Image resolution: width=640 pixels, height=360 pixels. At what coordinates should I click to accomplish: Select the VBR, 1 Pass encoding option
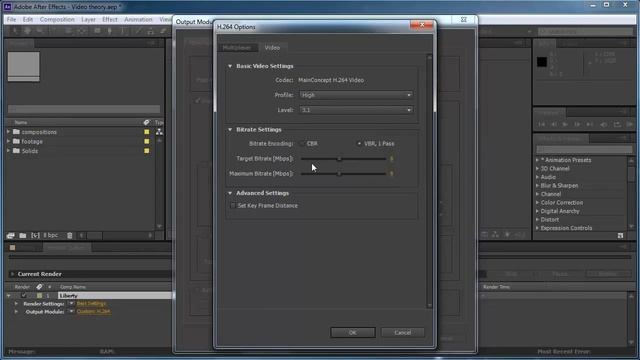click(359, 144)
